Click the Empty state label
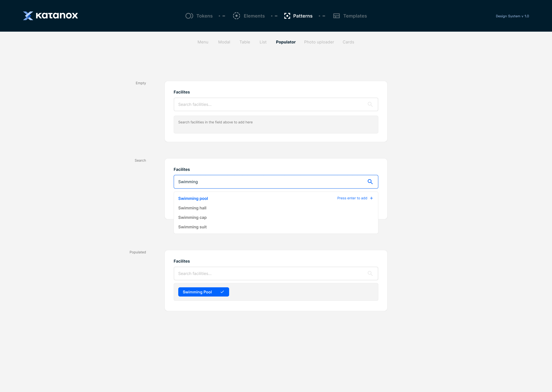 pos(141,83)
